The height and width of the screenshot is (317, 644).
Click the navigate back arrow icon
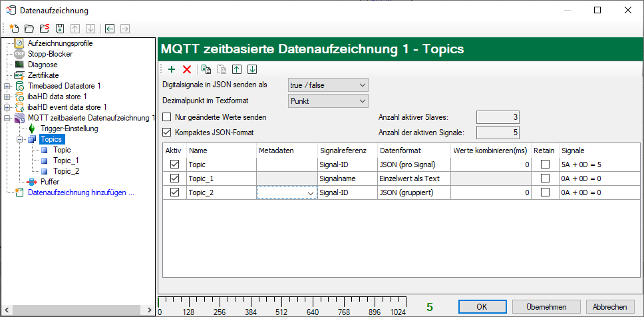pyautogui.click(x=109, y=29)
